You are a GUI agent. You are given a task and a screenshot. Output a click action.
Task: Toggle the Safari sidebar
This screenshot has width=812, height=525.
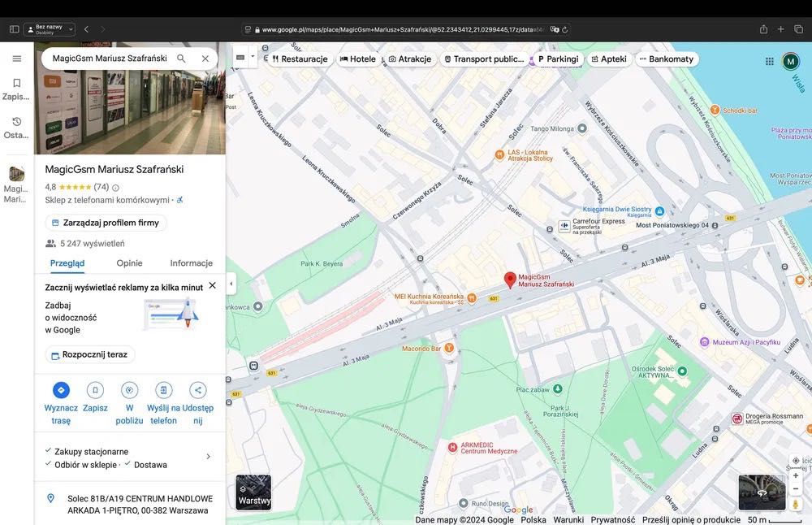click(15, 29)
